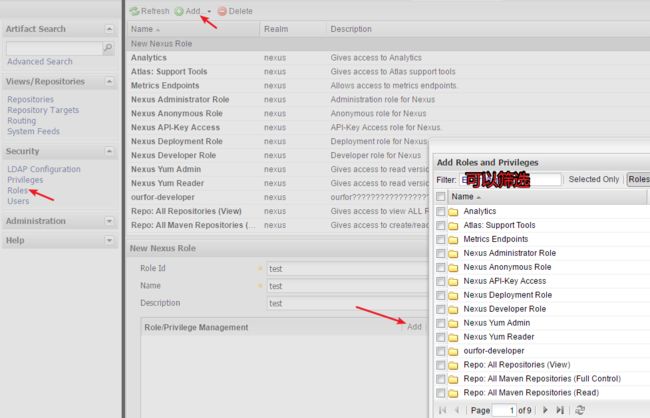
Task: Open System Feeds link
Action: [34, 131]
